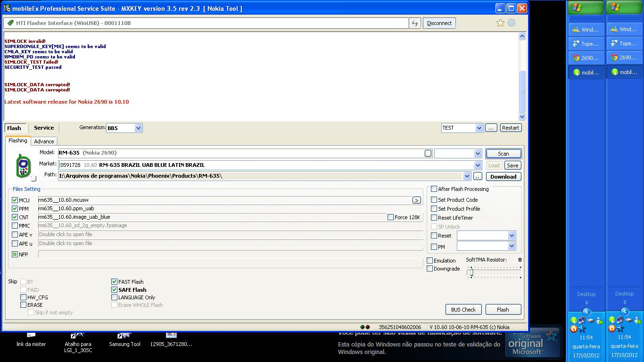Open the PM dropdown
Screen dimensions: 644x362
coord(512,246)
